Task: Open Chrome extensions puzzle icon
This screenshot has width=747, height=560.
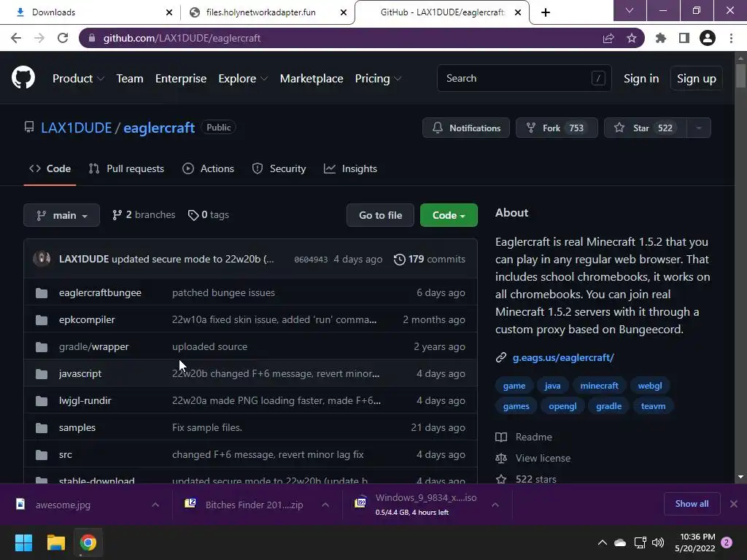Action: [661, 38]
